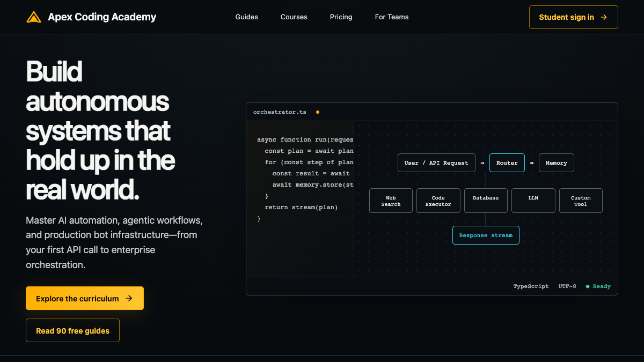Click the User / API Request node
Screen dimensions: 644x362
[436, 163]
